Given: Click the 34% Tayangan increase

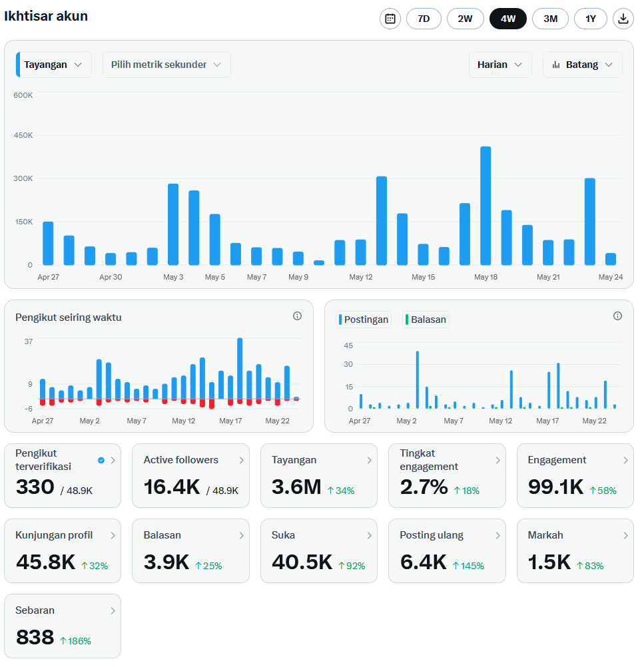Looking at the screenshot, I should coord(341,491).
